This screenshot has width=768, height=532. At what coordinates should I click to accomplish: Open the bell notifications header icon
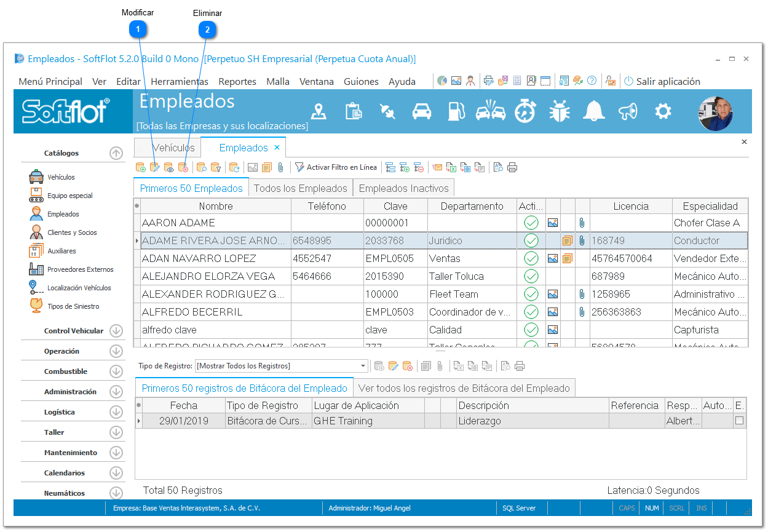pyautogui.click(x=594, y=111)
